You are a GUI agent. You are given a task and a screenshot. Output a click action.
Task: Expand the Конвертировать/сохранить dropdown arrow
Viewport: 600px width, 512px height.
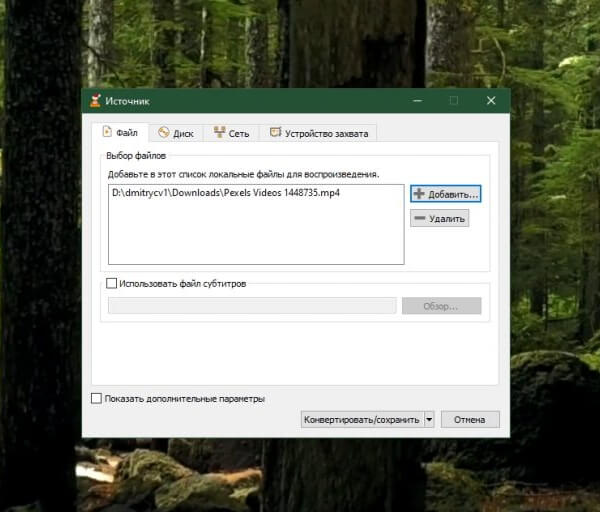[429, 419]
